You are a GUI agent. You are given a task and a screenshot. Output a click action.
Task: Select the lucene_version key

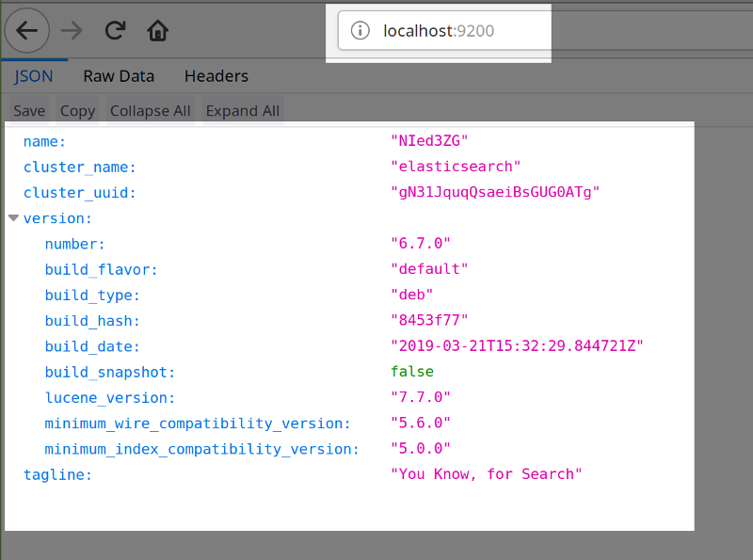click(x=110, y=398)
